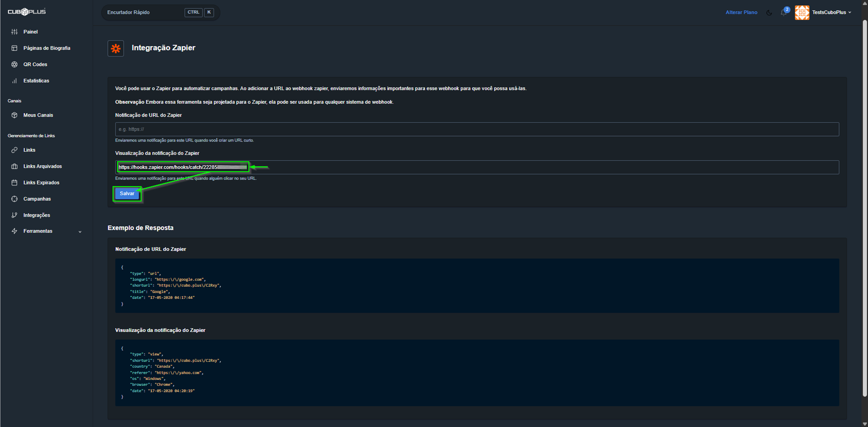Open Links Expirados
The width and height of the screenshot is (868, 427).
click(x=41, y=182)
